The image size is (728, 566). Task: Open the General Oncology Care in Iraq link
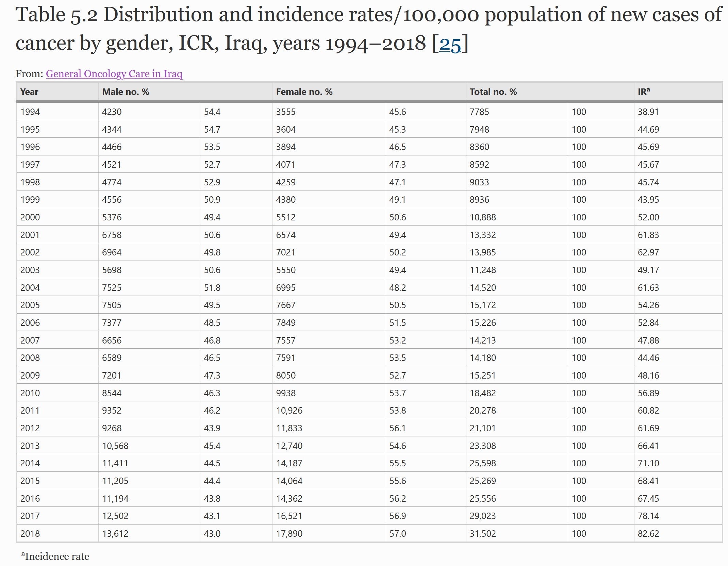tap(114, 74)
